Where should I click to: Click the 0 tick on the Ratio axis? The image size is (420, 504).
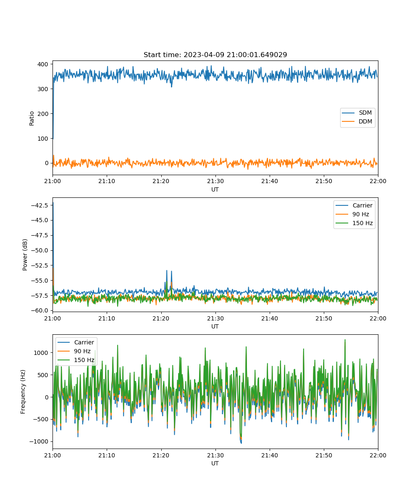point(47,163)
